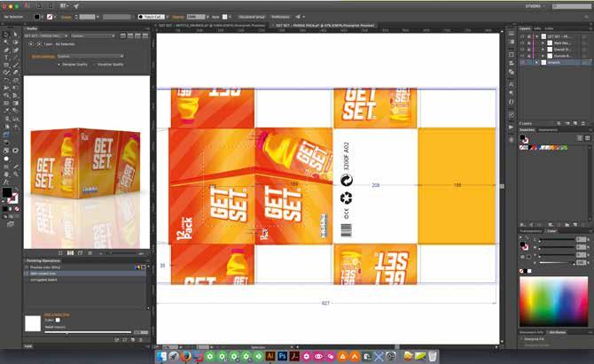This screenshot has width=594, height=364.
Task: Expand the Main Des... sublayer
Action: (x=543, y=43)
